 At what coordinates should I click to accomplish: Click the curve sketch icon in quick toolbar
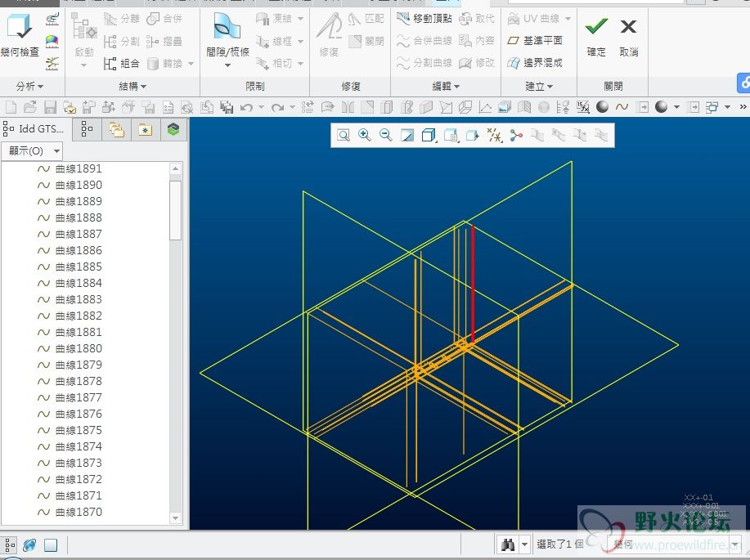622,107
